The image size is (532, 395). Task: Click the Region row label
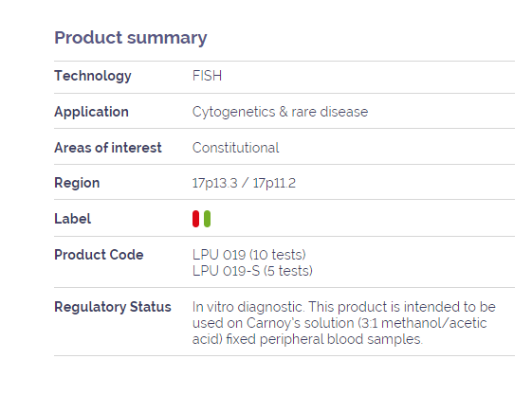coord(77,183)
